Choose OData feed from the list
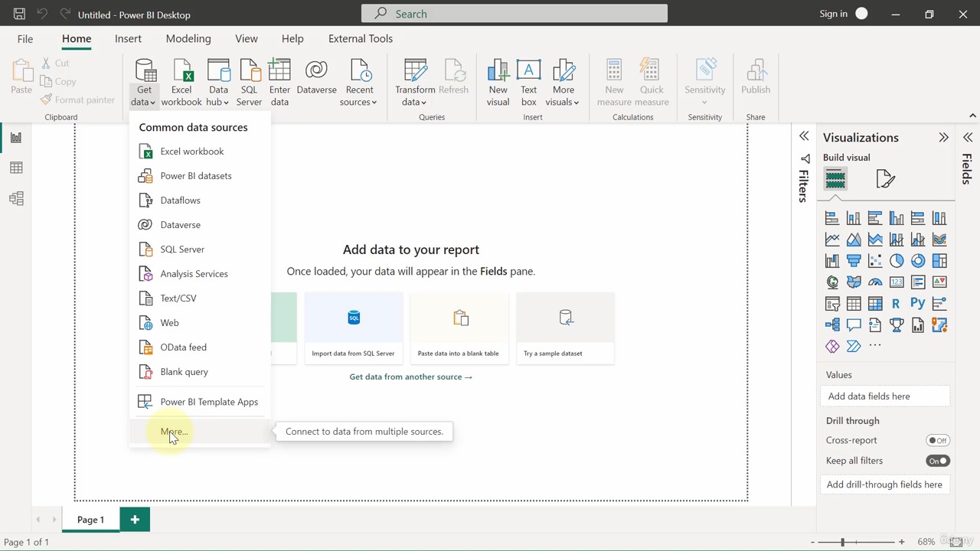This screenshot has height=551, width=980. (200, 347)
